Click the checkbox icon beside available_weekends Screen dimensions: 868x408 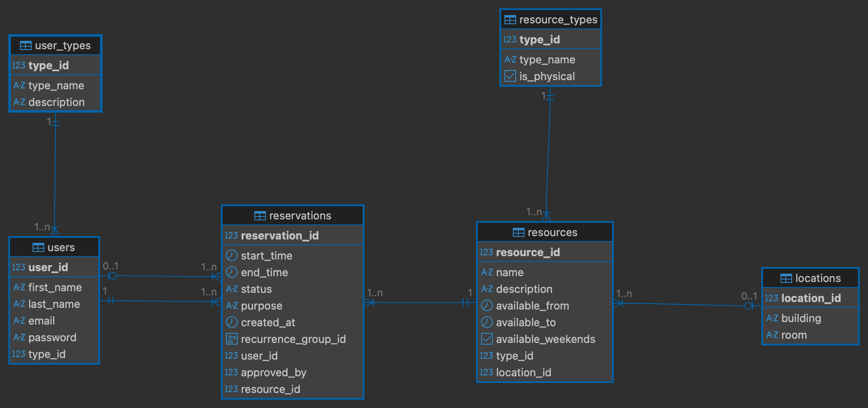tap(487, 339)
